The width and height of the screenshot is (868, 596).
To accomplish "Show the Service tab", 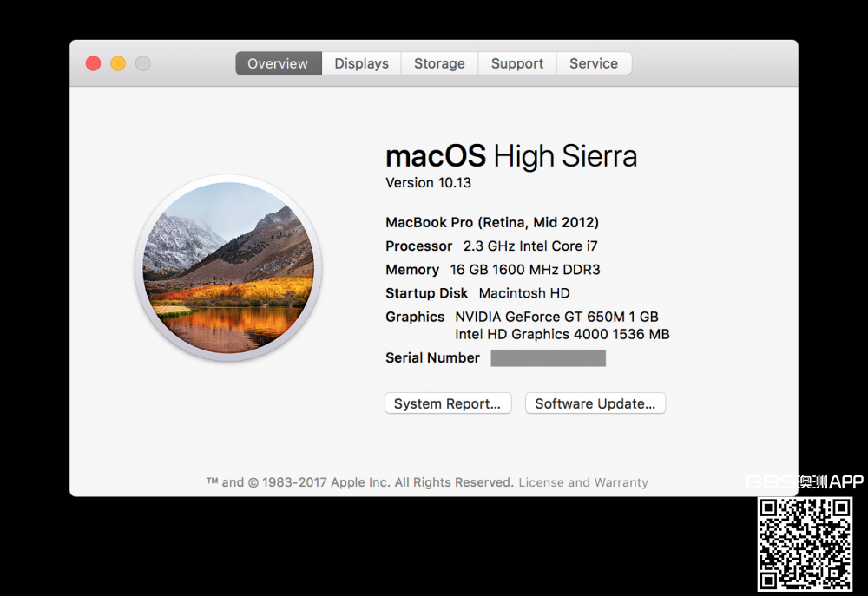I will [x=594, y=63].
